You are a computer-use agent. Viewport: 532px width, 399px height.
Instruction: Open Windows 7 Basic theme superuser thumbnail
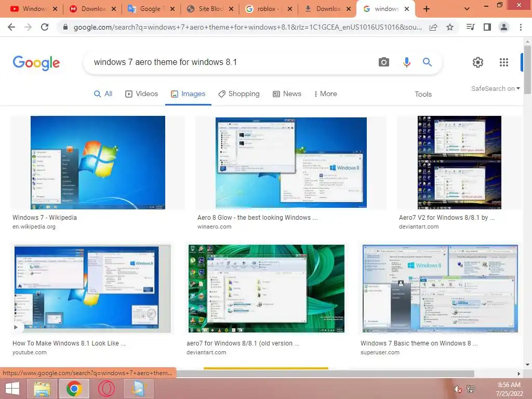click(x=440, y=288)
